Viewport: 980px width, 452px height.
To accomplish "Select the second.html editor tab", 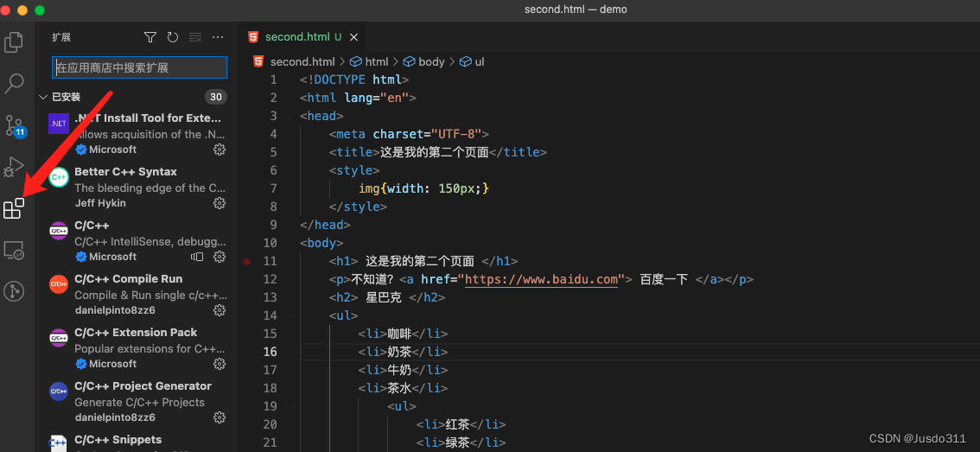I will [302, 37].
